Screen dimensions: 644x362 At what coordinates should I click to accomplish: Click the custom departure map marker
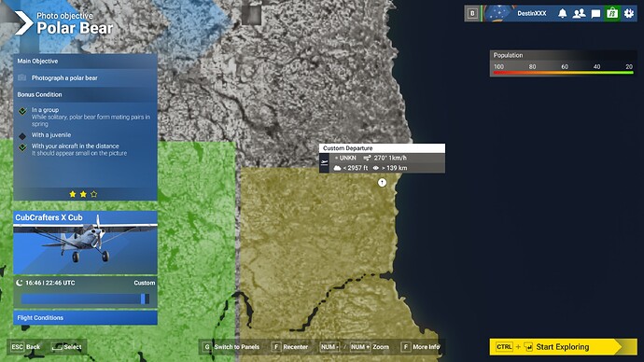(382, 183)
